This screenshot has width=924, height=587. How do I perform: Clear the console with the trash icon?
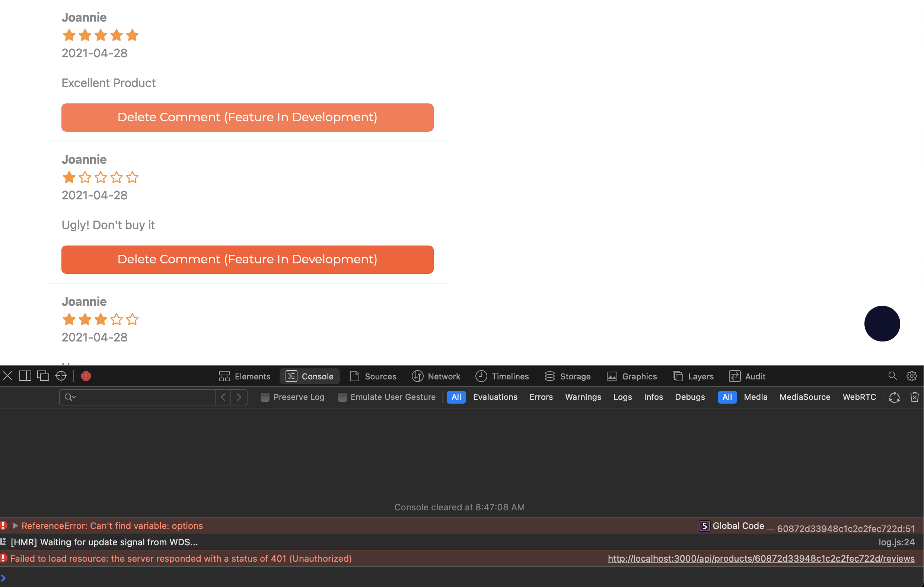coord(915,397)
